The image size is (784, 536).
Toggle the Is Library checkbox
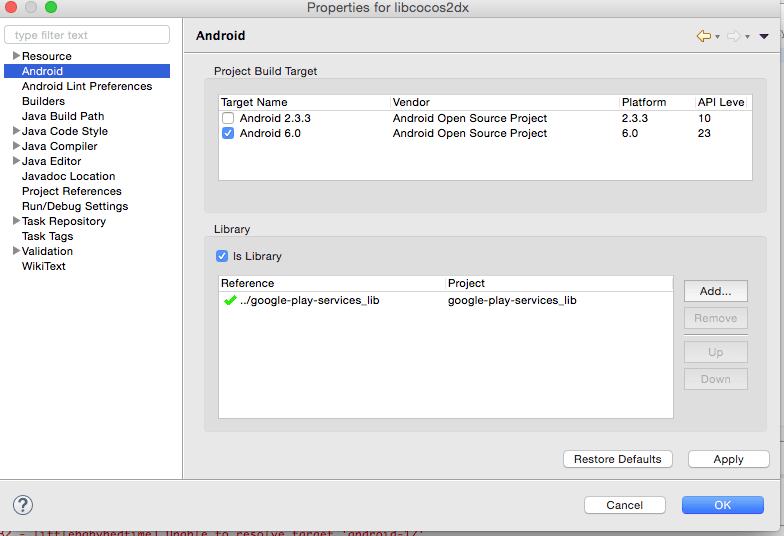(222, 256)
